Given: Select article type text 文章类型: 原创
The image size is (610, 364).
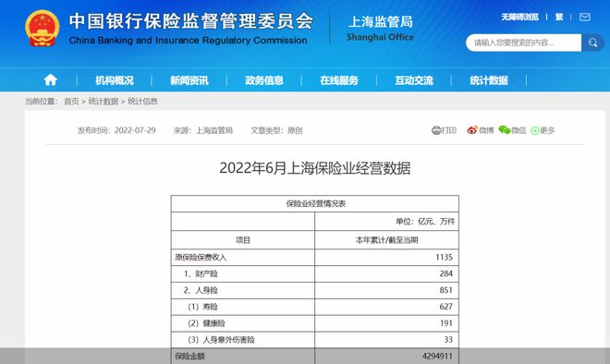Looking at the screenshot, I should [x=276, y=130].
